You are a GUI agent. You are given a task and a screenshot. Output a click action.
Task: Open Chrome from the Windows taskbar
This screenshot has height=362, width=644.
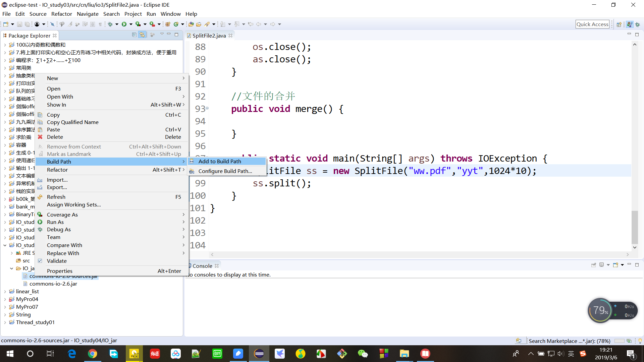point(93,354)
